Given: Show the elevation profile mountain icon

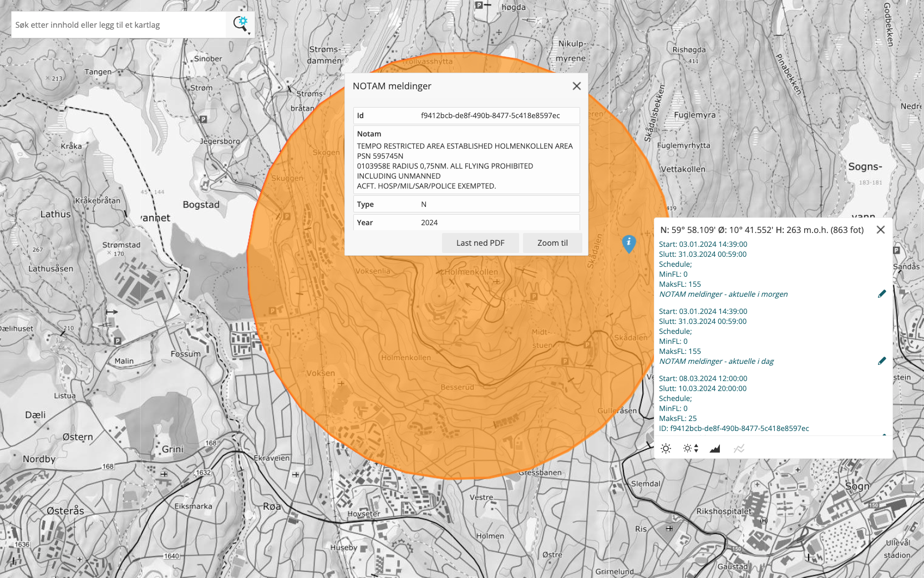Looking at the screenshot, I should coord(715,448).
